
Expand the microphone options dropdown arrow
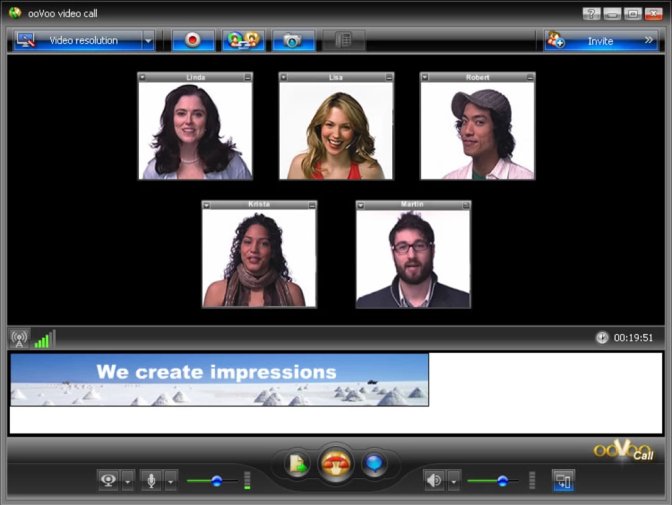(171, 481)
